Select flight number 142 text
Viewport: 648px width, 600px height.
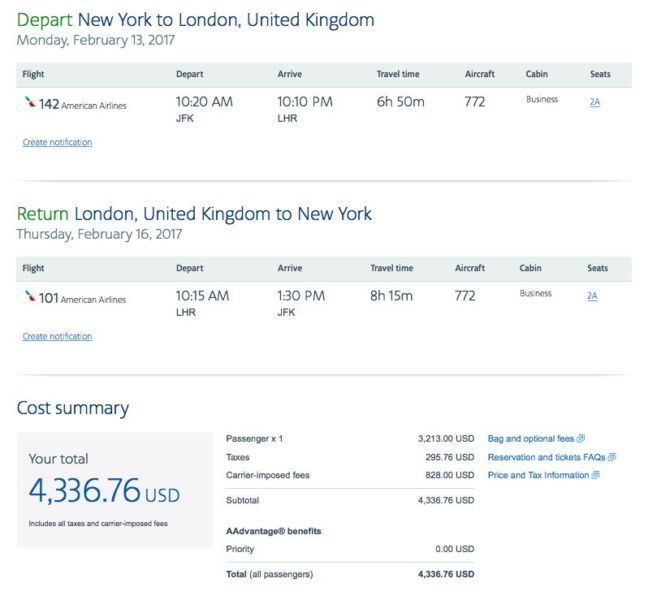49,103
